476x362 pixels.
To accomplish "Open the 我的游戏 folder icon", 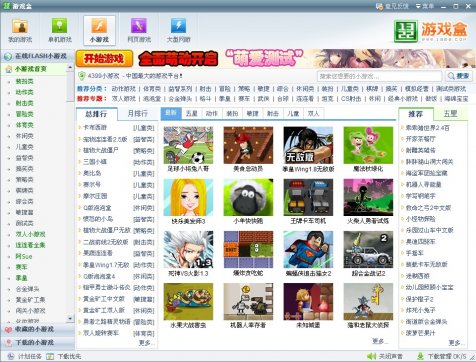I will coord(20,26).
